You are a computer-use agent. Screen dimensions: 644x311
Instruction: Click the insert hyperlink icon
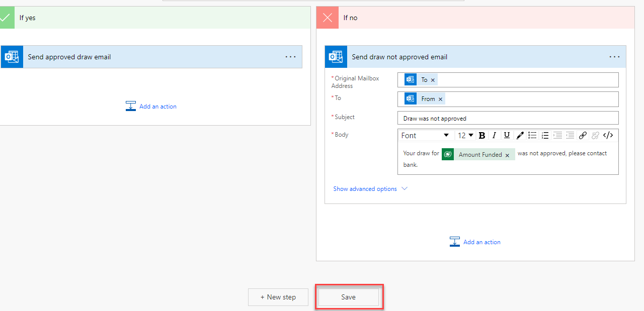coord(583,135)
